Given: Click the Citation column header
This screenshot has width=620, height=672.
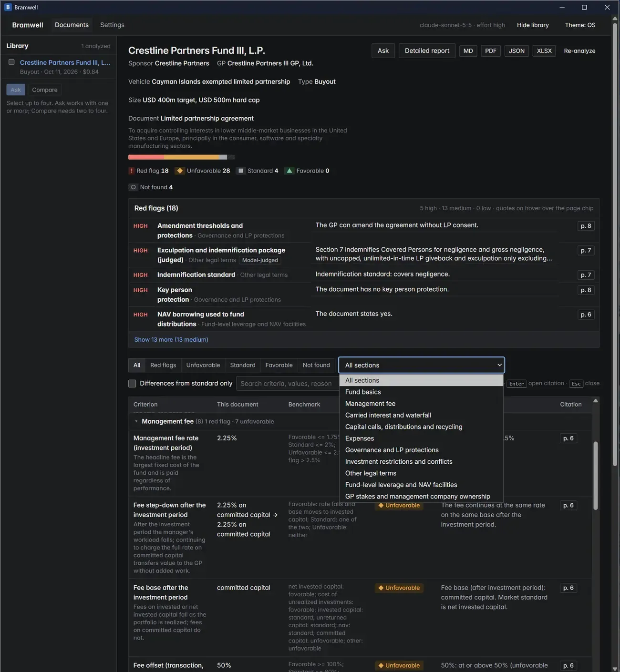Looking at the screenshot, I should click(570, 405).
